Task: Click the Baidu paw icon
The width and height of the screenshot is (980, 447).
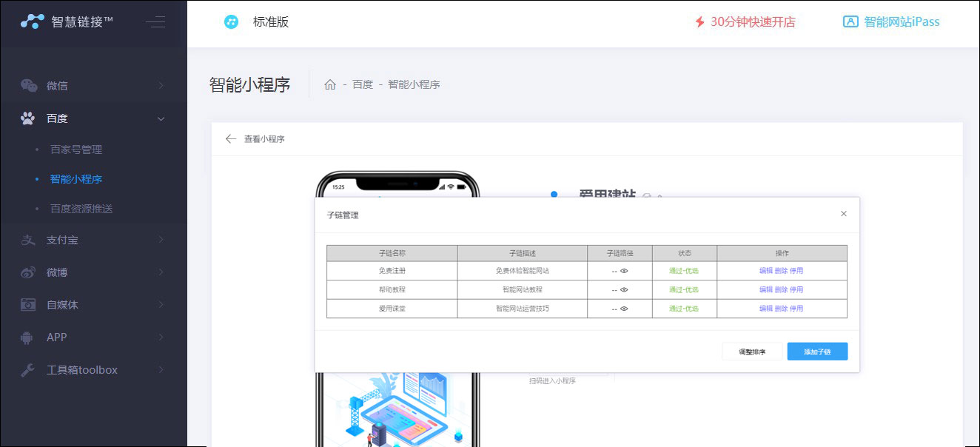Action: [28, 118]
